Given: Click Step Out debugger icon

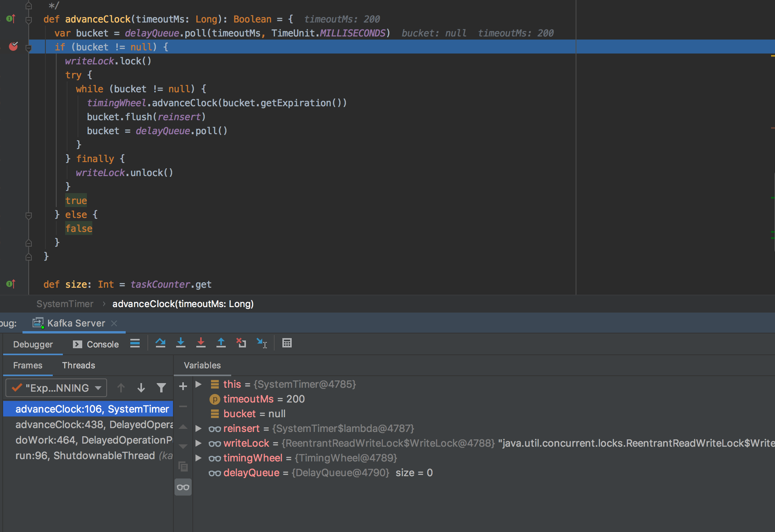Looking at the screenshot, I should [221, 343].
